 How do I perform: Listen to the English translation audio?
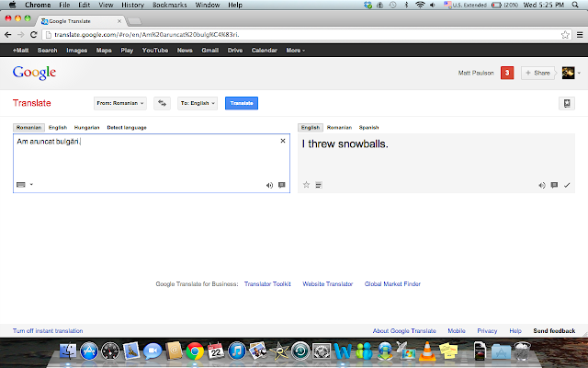pyautogui.click(x=542, y=185)
